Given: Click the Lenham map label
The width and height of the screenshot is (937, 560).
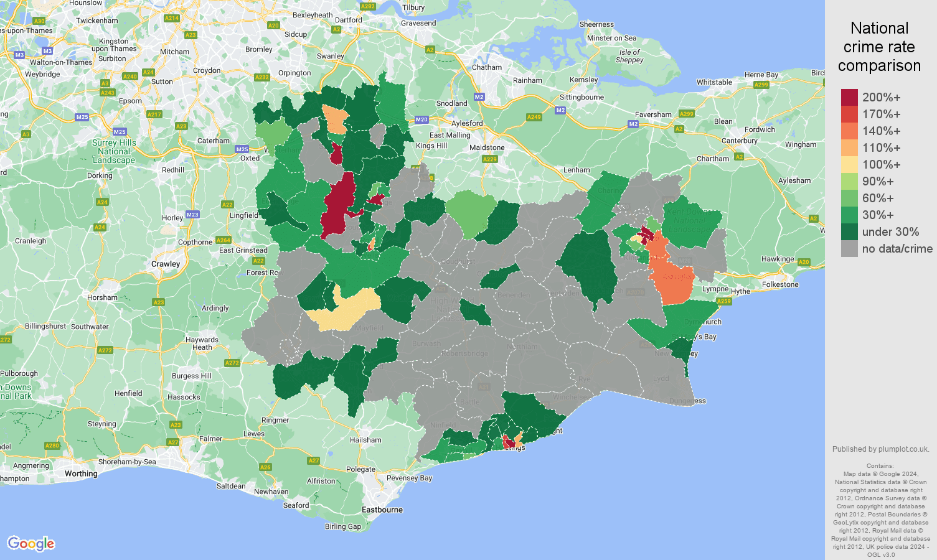Looking at the screenshot, I should (577, 170).
